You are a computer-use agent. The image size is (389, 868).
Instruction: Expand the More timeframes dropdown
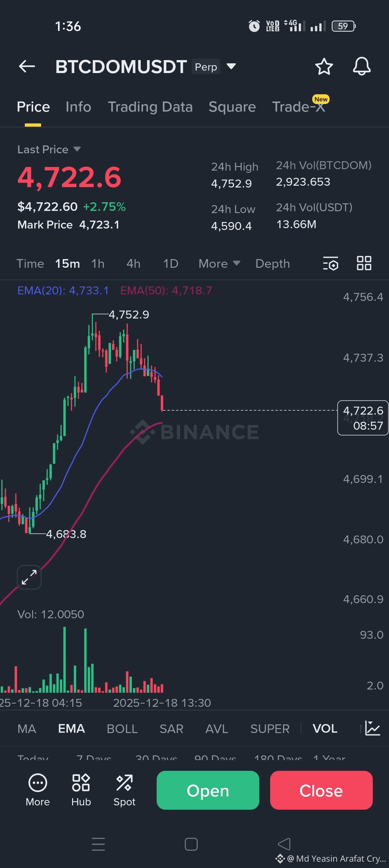pos(219,263)
